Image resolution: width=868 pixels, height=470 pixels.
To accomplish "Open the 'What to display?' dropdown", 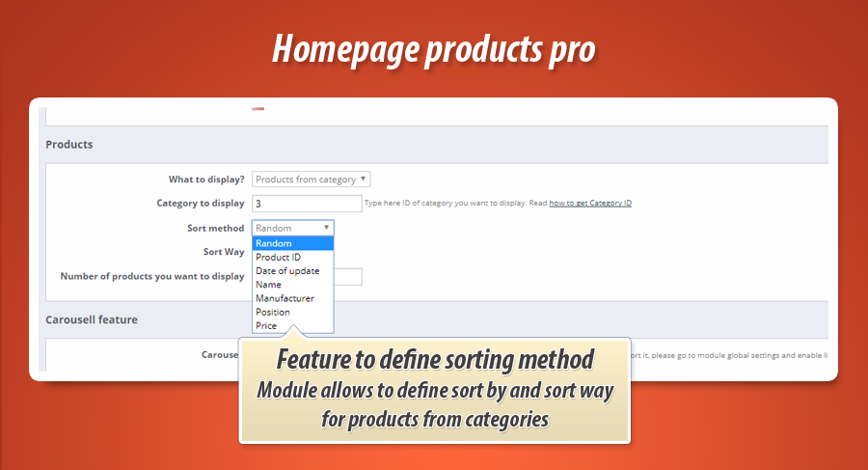I will coord(311,180).
